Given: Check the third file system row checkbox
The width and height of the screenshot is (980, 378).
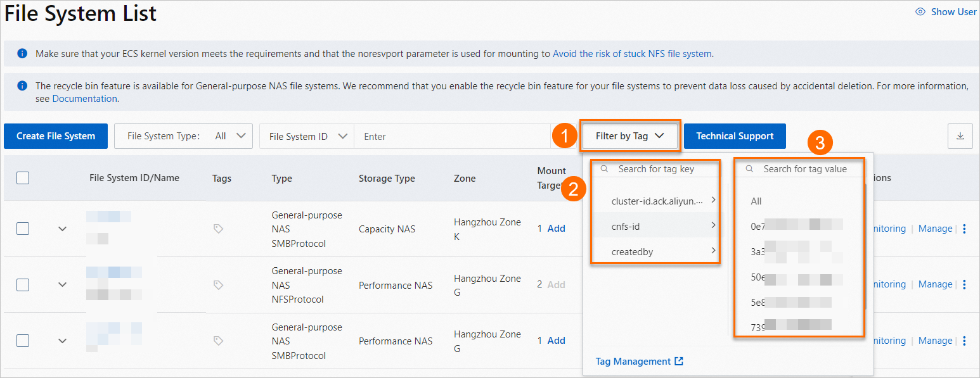Looking at the screenshot, I should [23, 341].
